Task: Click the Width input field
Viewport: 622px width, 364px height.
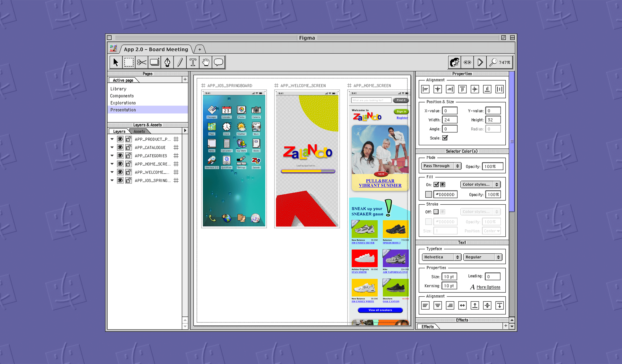Action: tap(449, 120)
